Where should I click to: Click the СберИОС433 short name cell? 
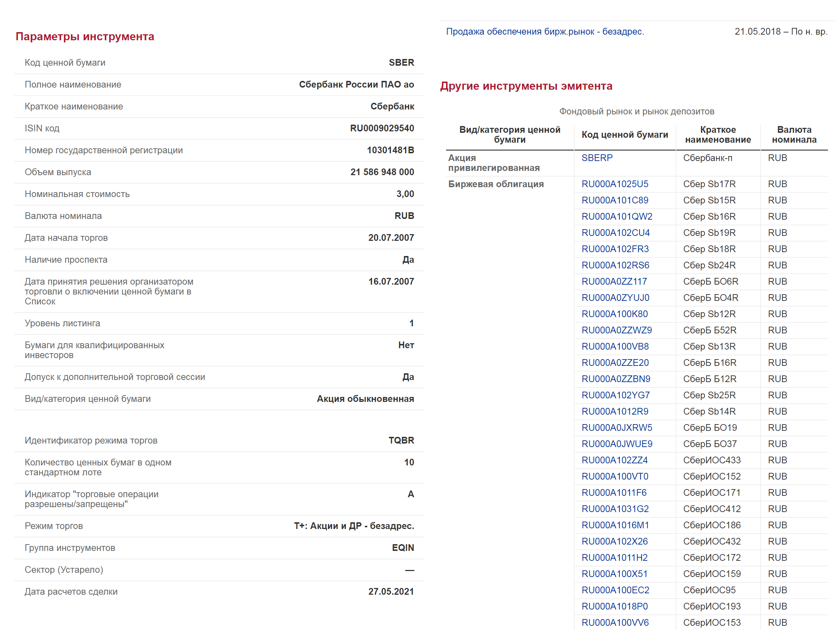[712, 460]
